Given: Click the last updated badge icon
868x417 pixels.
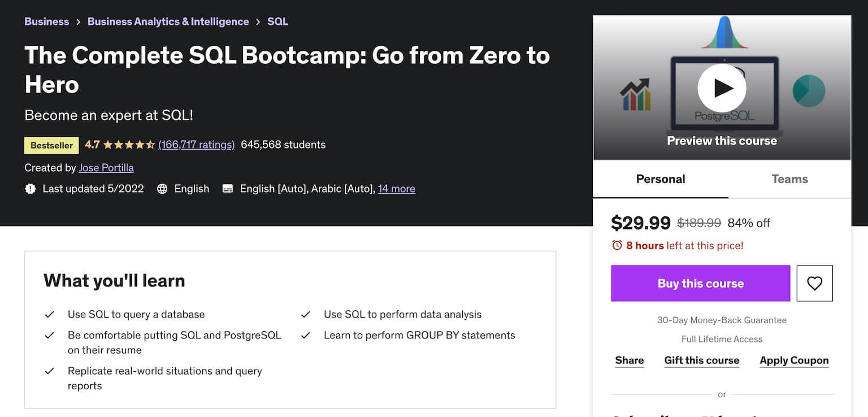Looking at the screenshot, I should tap(31, 189).
